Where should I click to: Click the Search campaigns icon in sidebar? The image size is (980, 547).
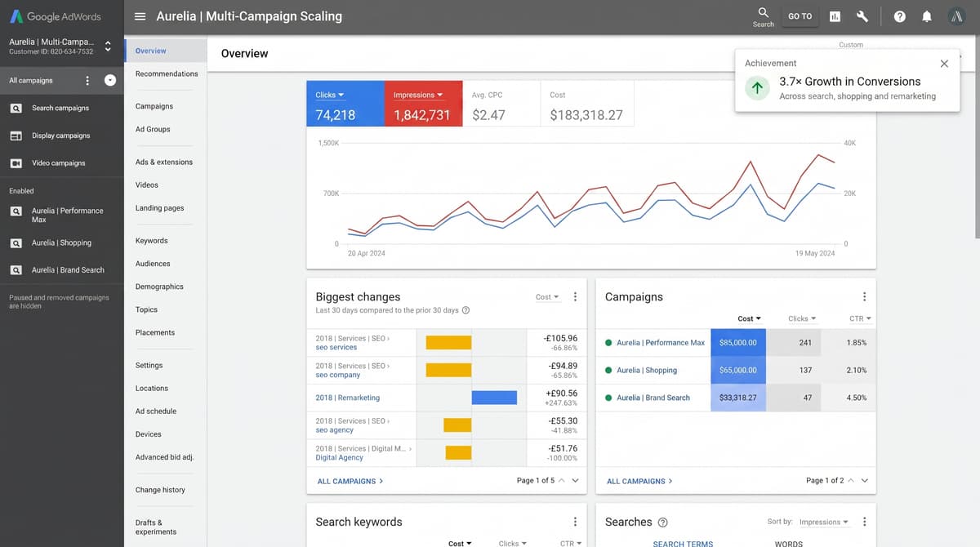[x=16, y=108]
